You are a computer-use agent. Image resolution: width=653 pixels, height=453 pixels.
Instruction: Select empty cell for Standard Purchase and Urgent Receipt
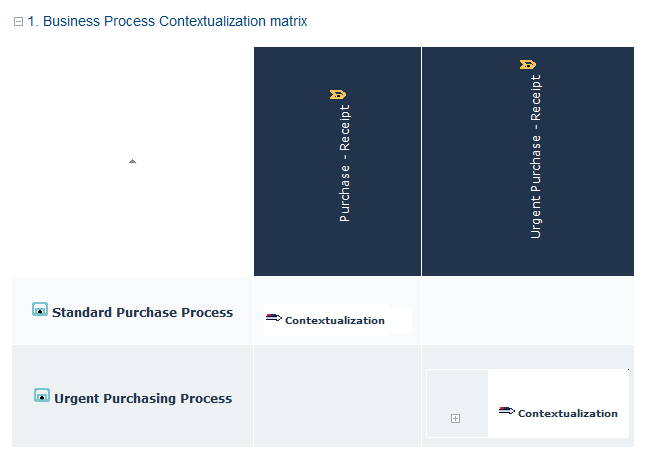(527, 311)
